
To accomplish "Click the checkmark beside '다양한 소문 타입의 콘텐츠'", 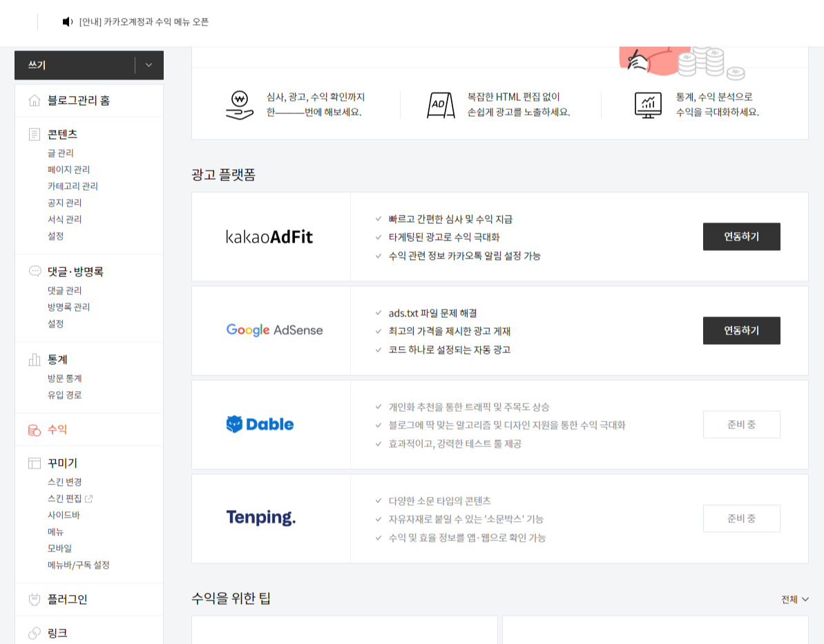I will click(x=379, y=501).
